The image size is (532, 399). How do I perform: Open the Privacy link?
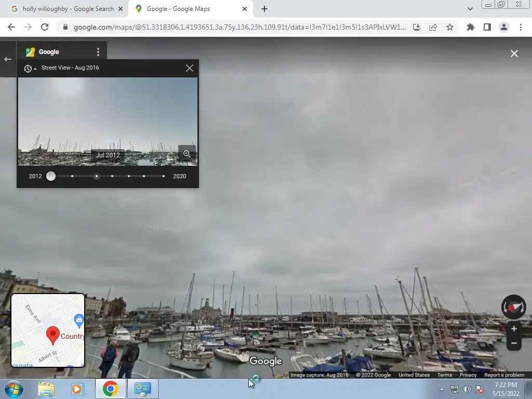(x=468, y=375)
